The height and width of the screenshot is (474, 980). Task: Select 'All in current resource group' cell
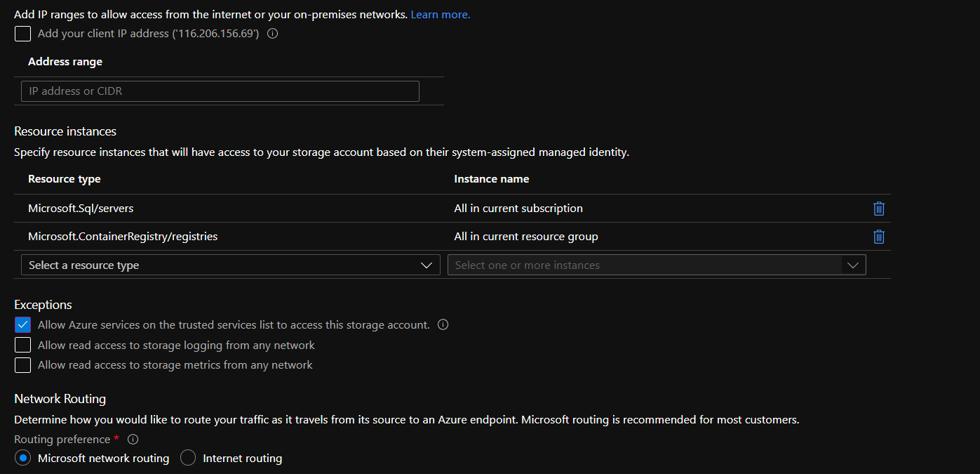point(525,237)
